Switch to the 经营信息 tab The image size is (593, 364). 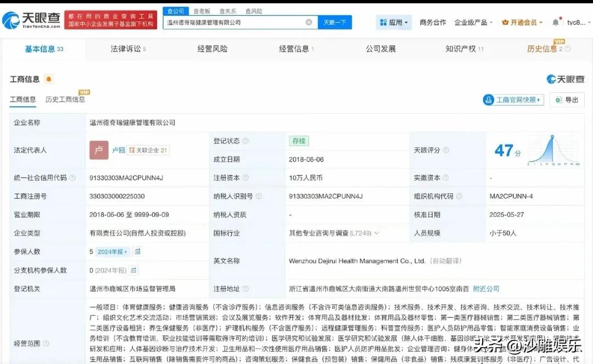[x=296, y=49]
